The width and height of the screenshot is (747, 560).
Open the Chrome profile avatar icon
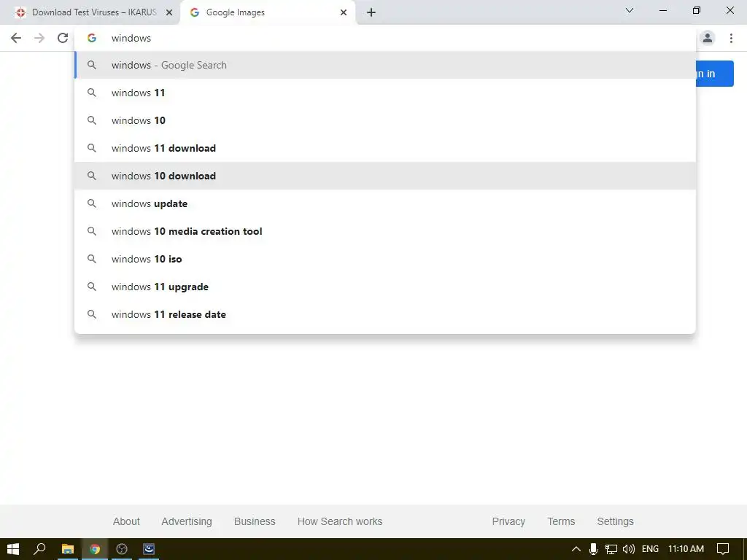coord(708,38)
